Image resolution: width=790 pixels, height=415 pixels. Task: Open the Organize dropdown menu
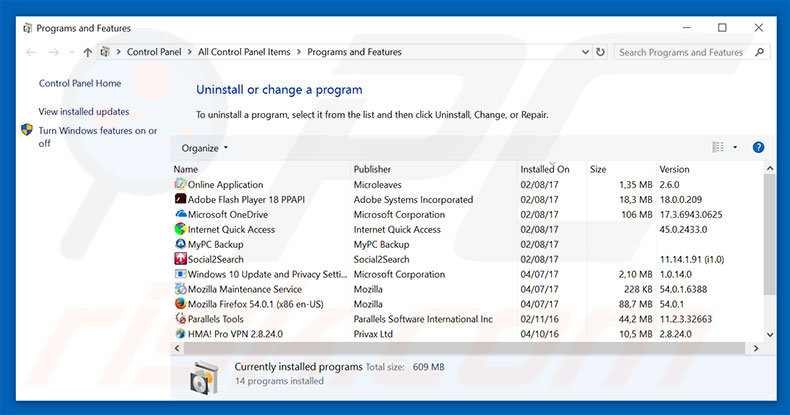205,148
